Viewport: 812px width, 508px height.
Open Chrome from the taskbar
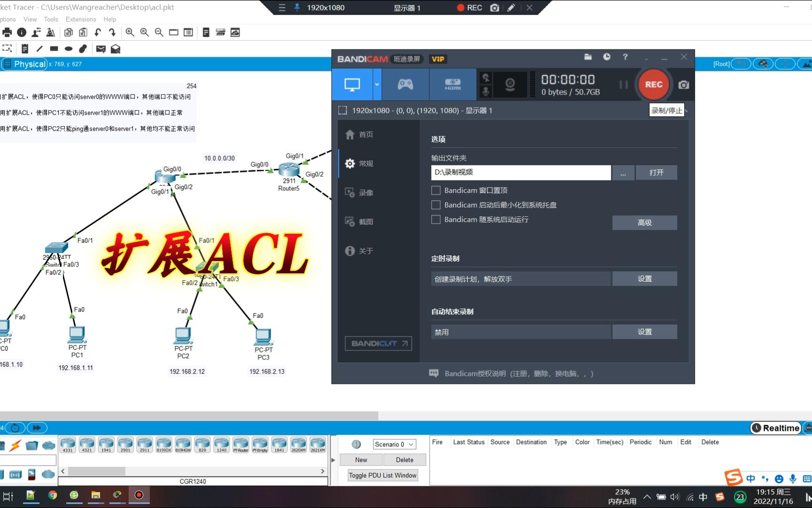coord(53,495)
